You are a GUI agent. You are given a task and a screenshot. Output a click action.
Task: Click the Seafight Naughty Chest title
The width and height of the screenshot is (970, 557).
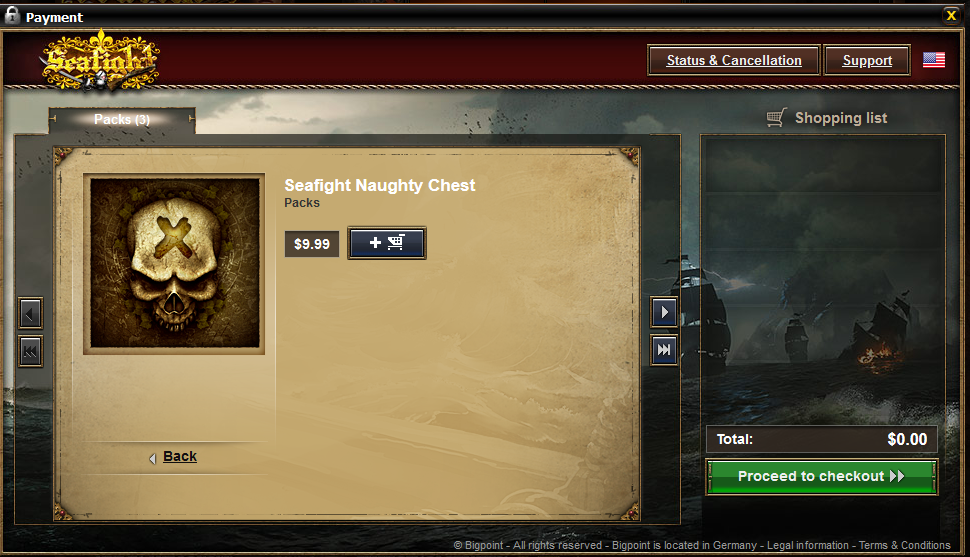(x=380, y=185)
